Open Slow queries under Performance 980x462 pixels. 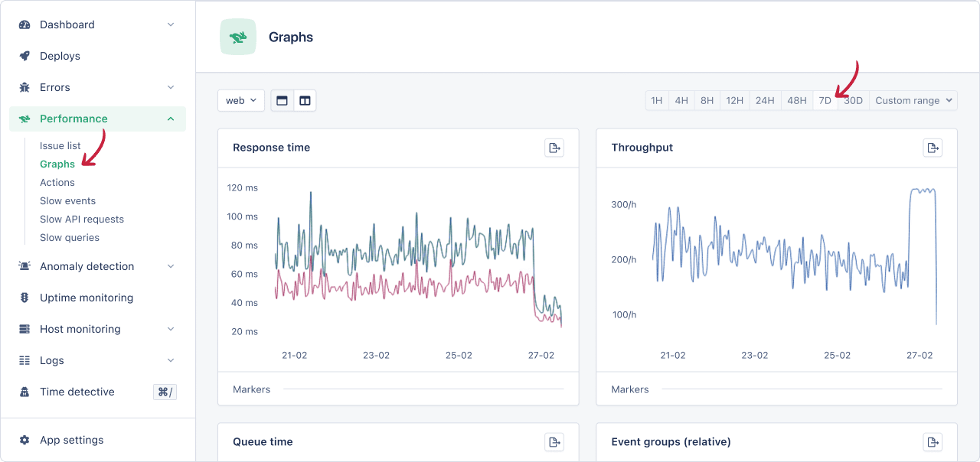pos(69,237)
